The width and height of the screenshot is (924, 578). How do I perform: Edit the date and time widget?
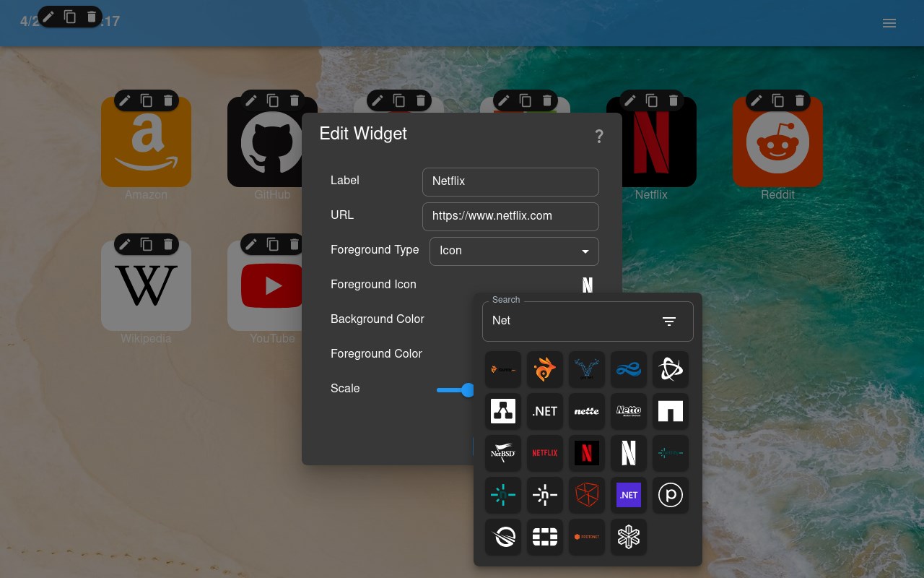48,17
